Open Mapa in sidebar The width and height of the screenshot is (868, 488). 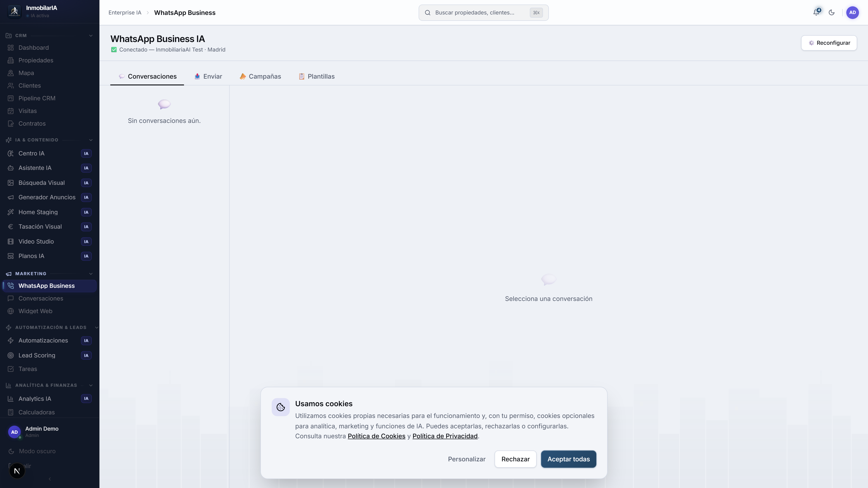pyautogui.click(x=50, y=73)
